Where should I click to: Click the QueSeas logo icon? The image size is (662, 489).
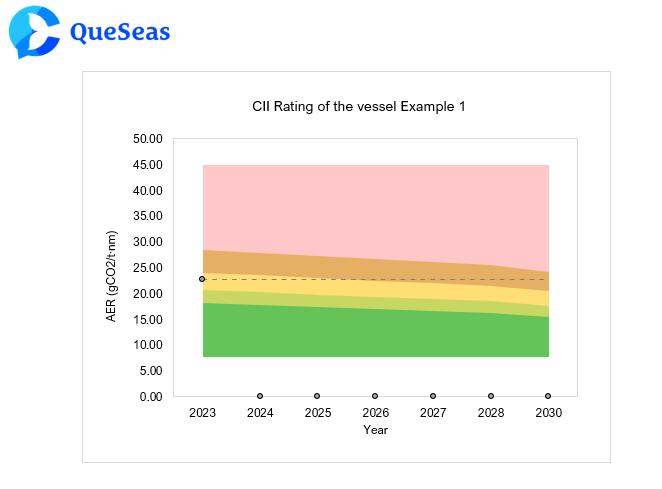(33, 32)
